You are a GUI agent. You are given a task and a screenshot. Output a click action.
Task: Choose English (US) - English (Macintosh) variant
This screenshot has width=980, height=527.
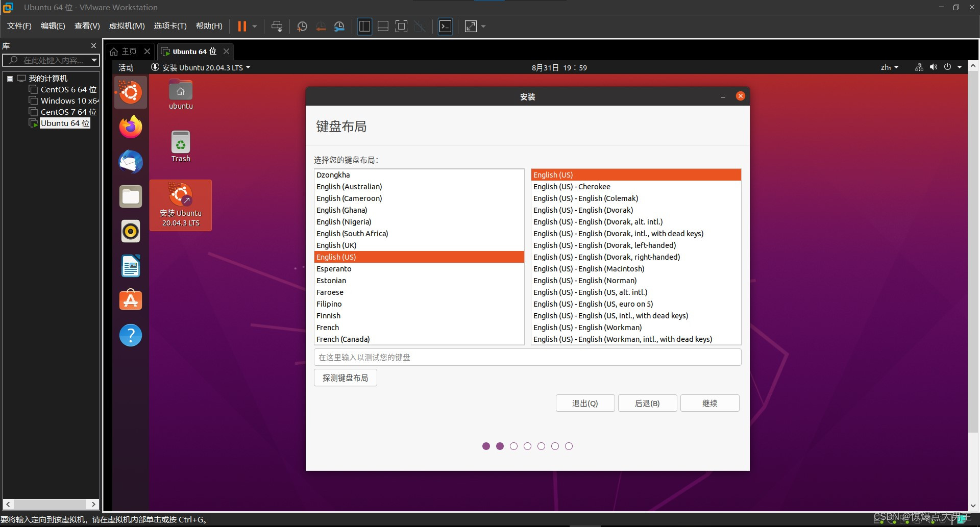[x=636, y=269]
